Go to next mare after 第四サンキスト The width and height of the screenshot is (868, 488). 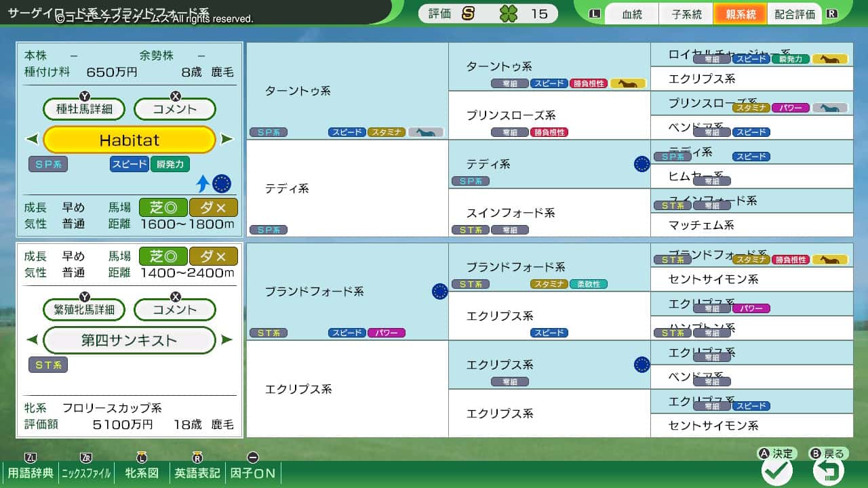(x=227, y=340)
